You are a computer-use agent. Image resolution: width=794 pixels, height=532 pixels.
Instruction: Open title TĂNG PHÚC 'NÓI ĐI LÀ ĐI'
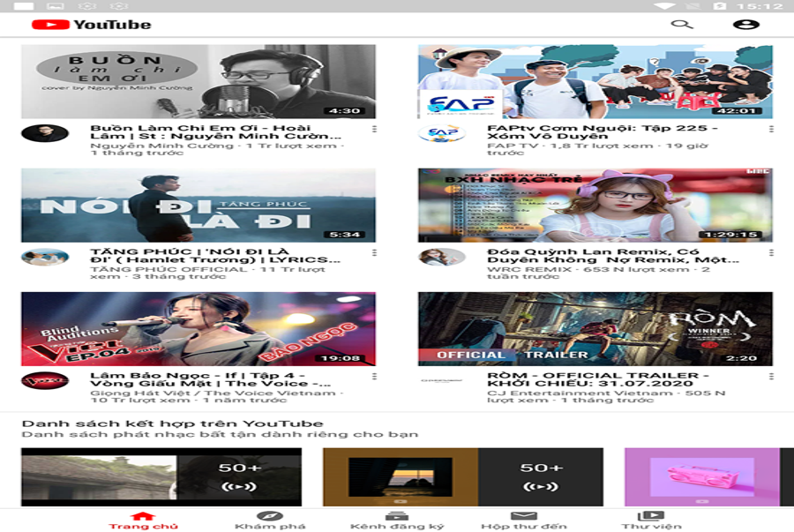tap(215, 255)
